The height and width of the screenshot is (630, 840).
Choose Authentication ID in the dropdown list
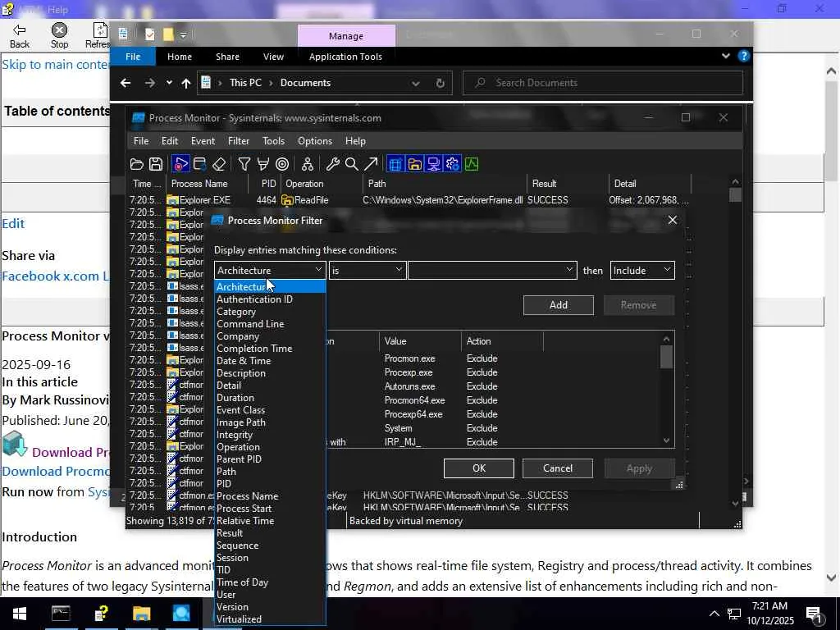click(254, 299)
